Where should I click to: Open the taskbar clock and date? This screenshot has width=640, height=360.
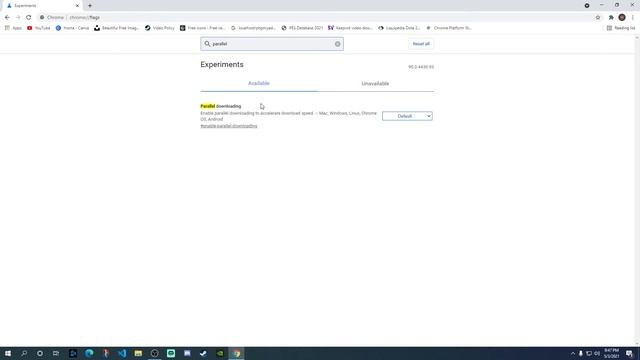coord(611,353)
